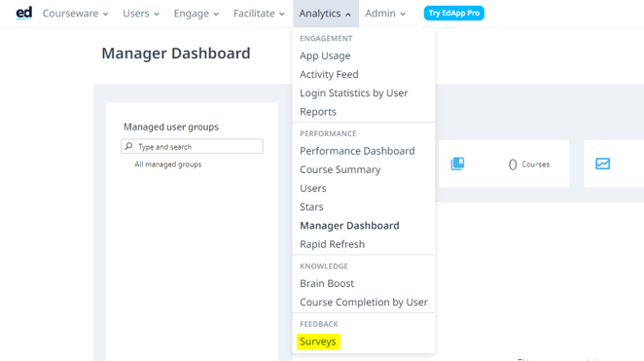This screenshot has height=361, width=644.
Task: Open App Usage from Engagement section
Action: point(325,55)
